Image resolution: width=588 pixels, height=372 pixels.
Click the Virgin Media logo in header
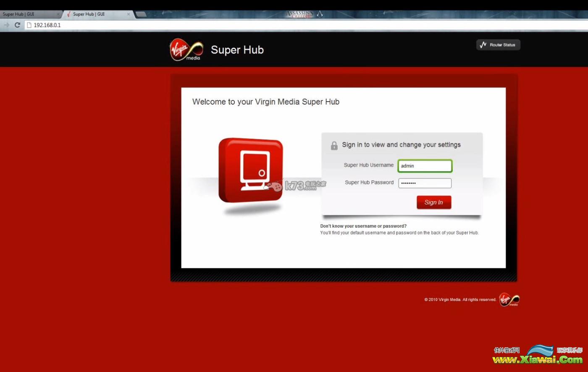click(x=186, y=50)
